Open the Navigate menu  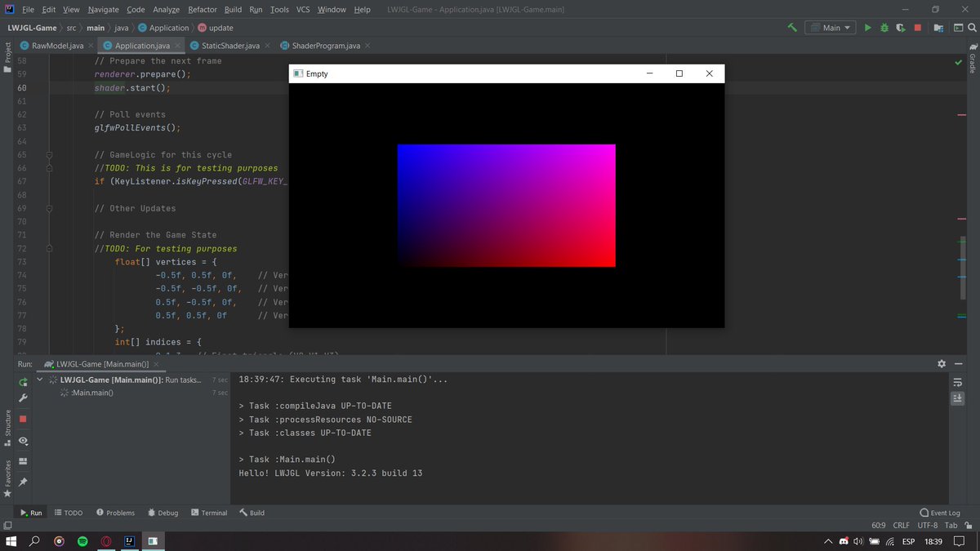[105, 9]
